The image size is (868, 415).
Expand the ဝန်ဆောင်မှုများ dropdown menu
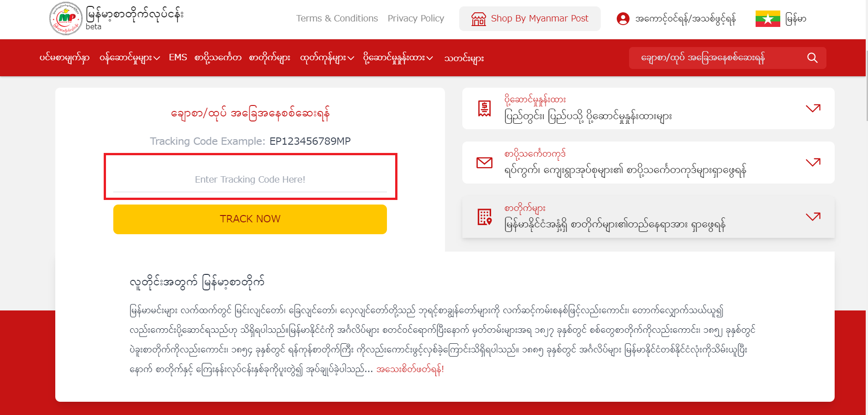click(129, 58)
